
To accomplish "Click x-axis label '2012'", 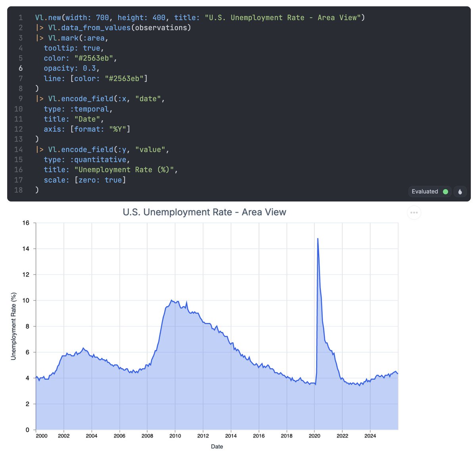I will (x=203, y=436).
